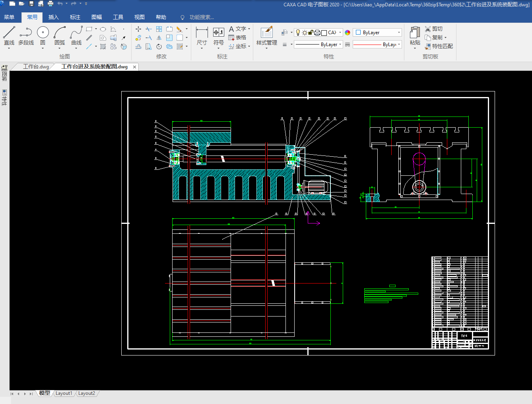Toggle the layer freeze sun icon
The width and height of the screenshot is (532, 404).
(304, 33)
